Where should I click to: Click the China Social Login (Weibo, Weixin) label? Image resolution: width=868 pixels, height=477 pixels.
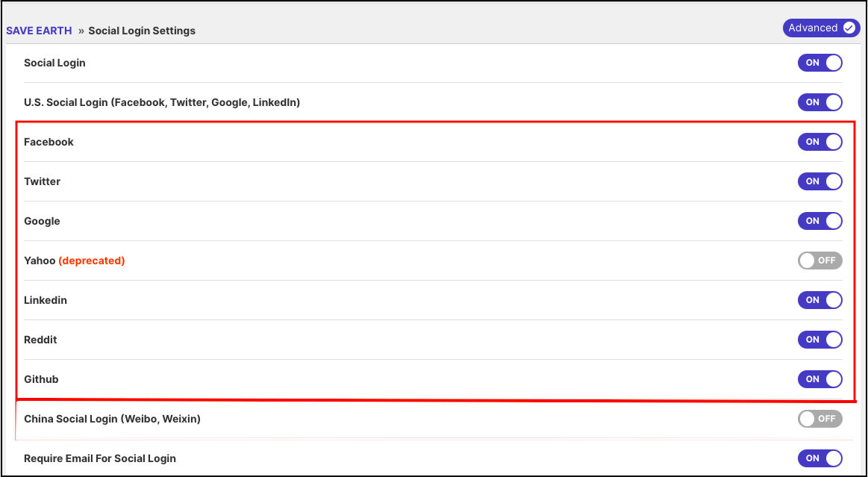tap(113, 419)
